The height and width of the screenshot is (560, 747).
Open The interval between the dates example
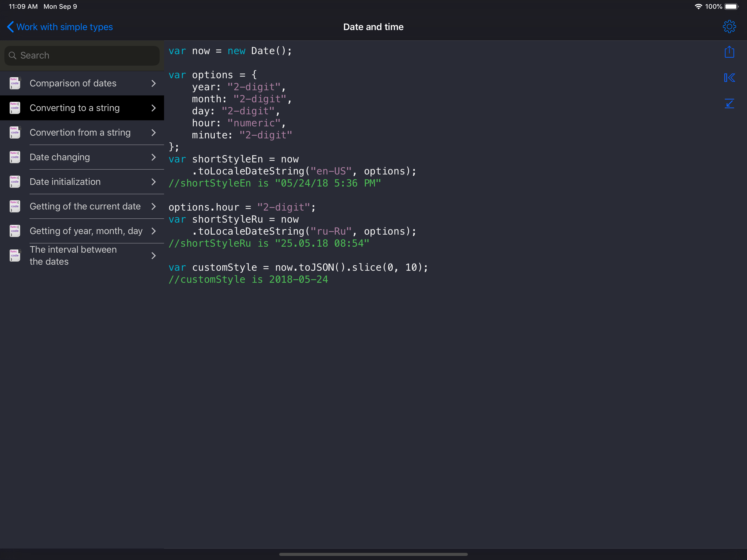click(73, 255)
